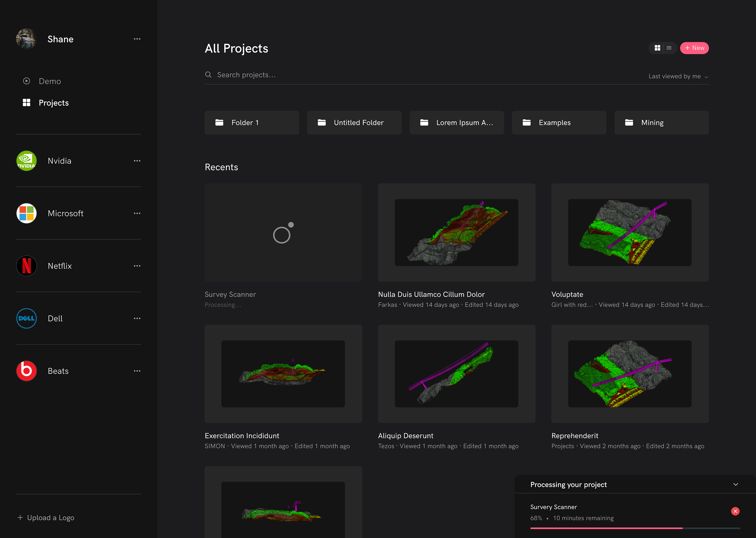Open the Microsoft workspace
The image size is (756, 538).
point(65,213)
